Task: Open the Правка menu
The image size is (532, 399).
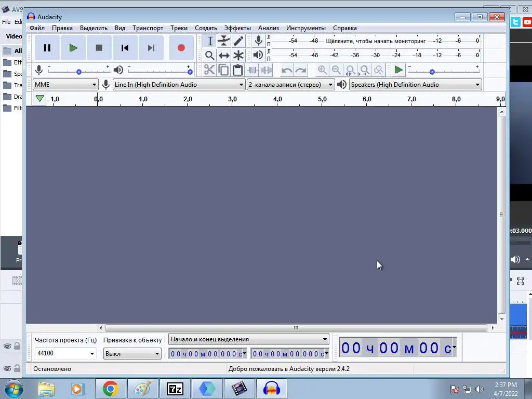Action: coord(62,28)
